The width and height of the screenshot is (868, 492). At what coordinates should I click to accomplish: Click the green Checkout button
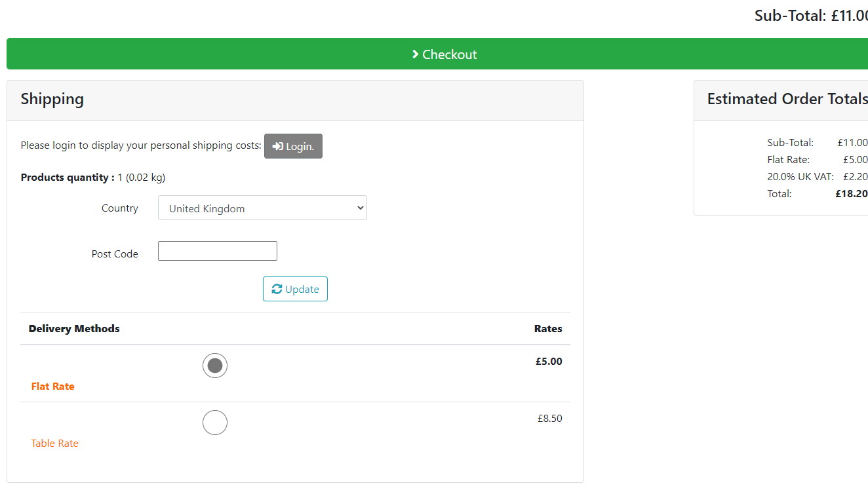coord(437,54)
